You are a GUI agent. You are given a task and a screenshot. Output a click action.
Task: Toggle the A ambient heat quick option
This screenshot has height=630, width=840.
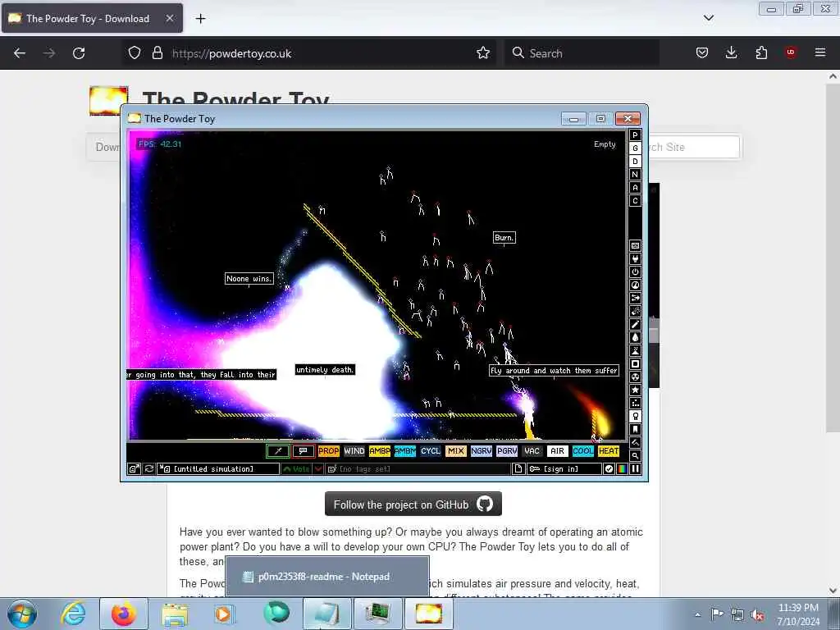(x=635, y=188)
